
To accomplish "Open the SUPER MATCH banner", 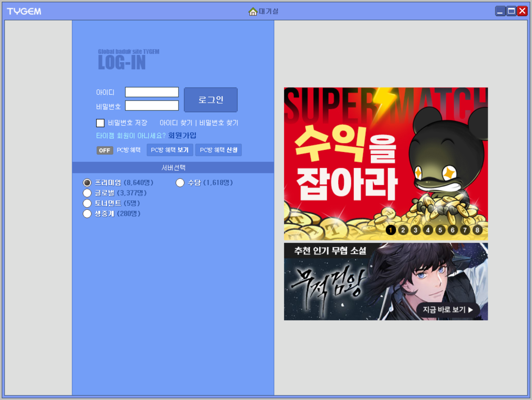I will pos(386,164).
